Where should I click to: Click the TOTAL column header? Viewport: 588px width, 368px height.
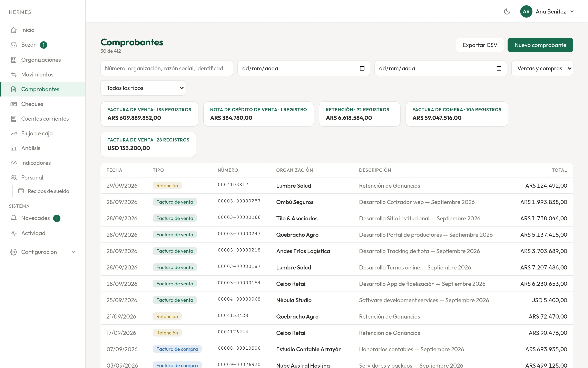pyautogui.click(x=559, y=170)
